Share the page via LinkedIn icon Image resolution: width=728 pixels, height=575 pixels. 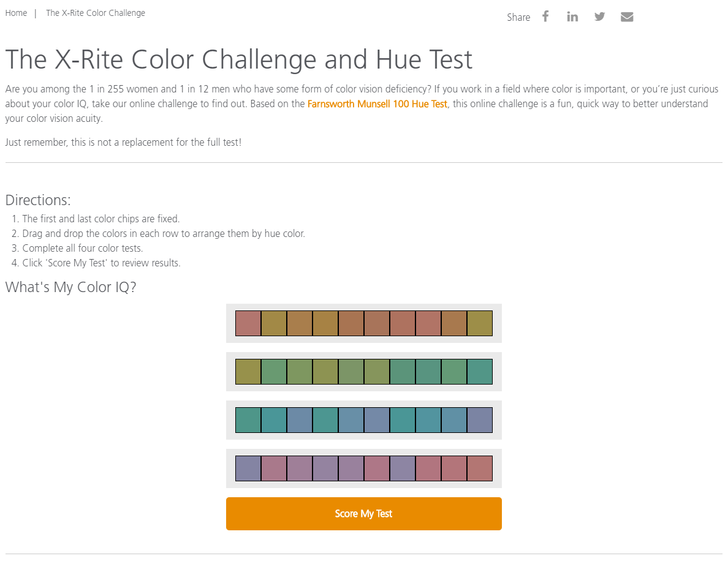(x=572, y=17)
